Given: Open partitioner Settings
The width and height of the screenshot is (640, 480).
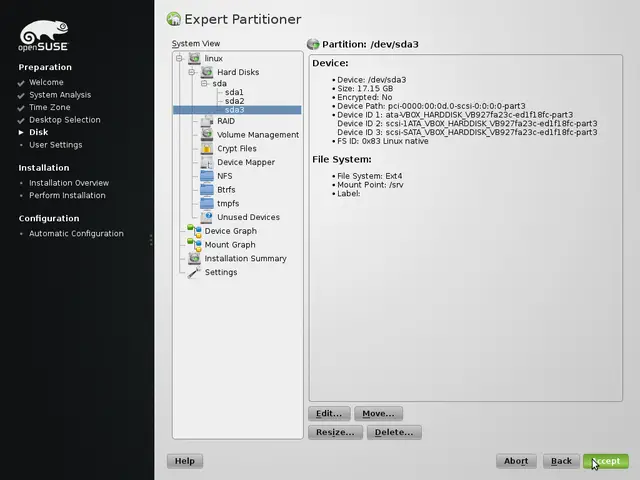Looking at the screenshot, I should click(x=221, y=272).
